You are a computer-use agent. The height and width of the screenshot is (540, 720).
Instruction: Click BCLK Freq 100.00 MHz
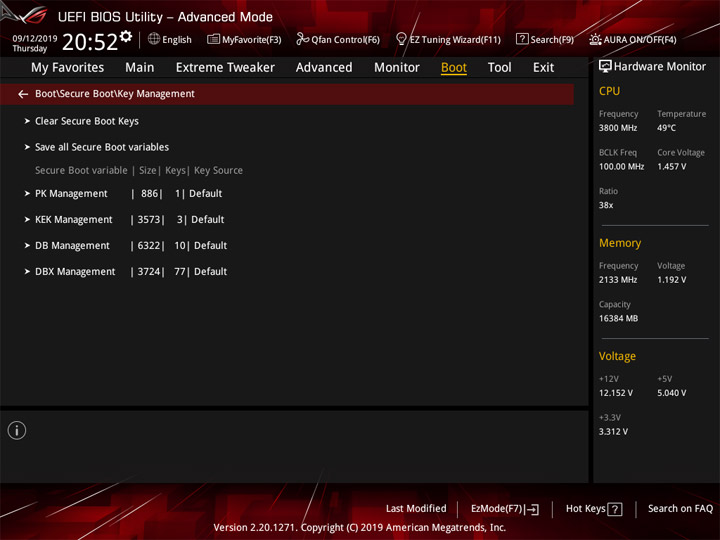tap(621, 167)
